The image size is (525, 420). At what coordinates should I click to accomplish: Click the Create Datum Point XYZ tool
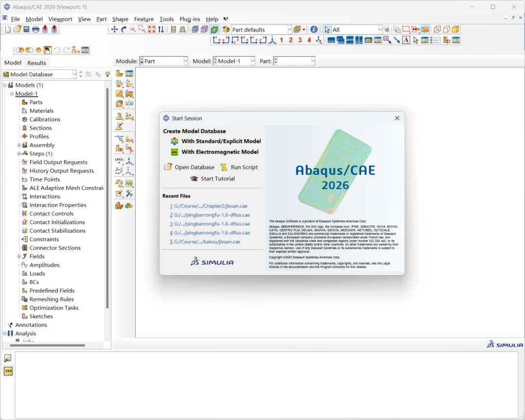pyautogui.click(x=119, y=161)
